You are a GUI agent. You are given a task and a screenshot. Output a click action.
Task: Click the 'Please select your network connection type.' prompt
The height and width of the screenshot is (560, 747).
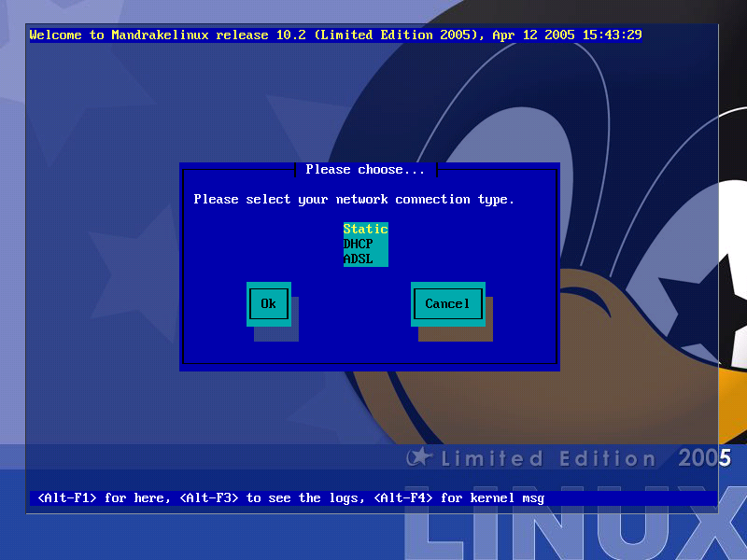pos(354,200)
